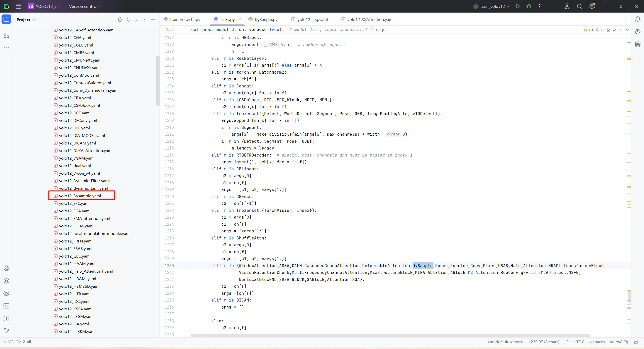Open the UTF-8 encoding selector
The height and width of the screenshot is (349, 644).
pos(579,342)
